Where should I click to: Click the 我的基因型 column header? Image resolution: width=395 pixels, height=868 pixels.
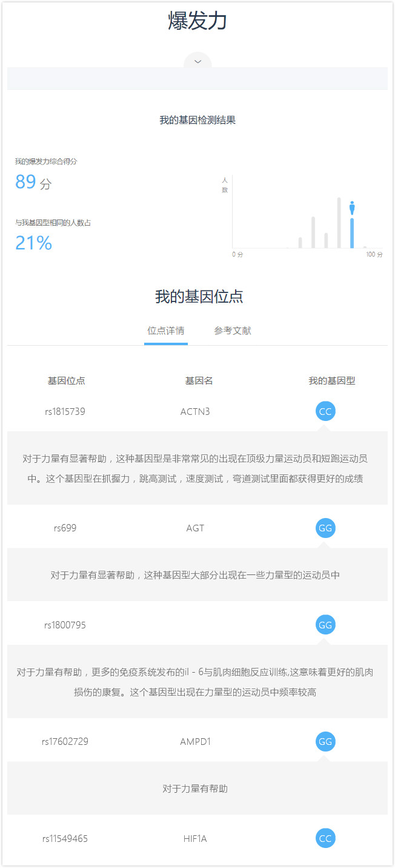[x=331, y=381]
